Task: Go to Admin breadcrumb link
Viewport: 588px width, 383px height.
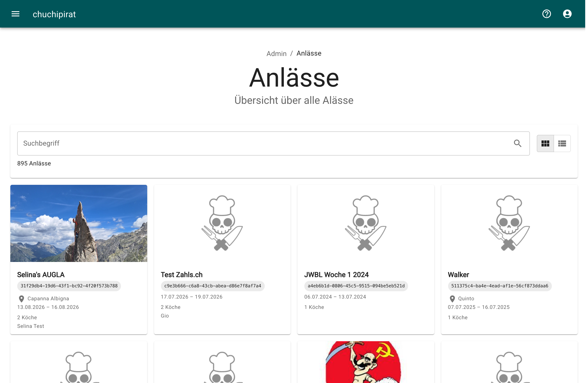Action: (x=276, y=54)
